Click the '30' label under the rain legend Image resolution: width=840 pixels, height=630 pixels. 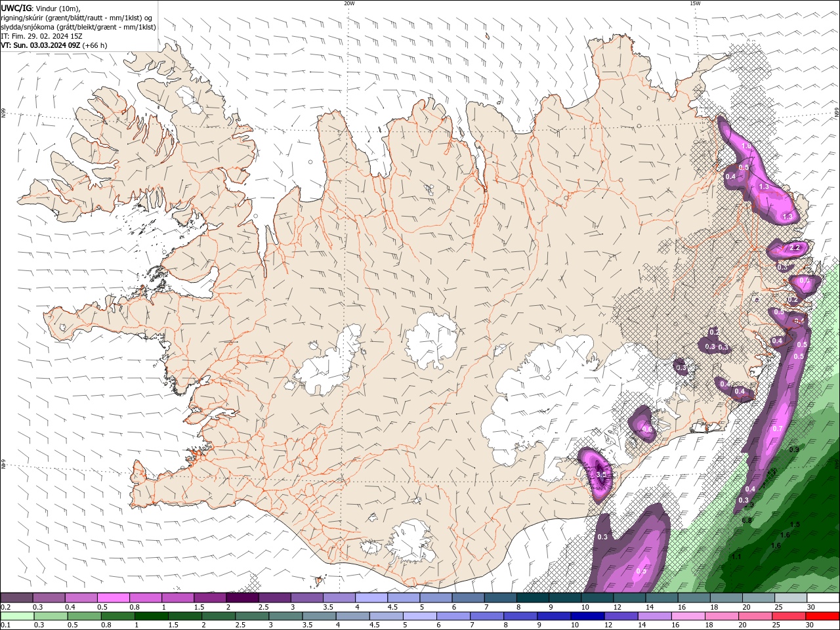(809, 625)
